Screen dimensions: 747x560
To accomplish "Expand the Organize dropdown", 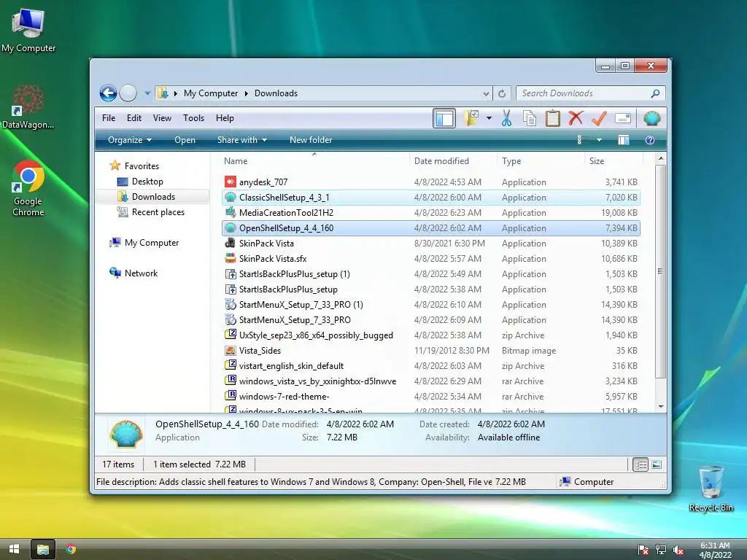I will [x=130, y=140].
